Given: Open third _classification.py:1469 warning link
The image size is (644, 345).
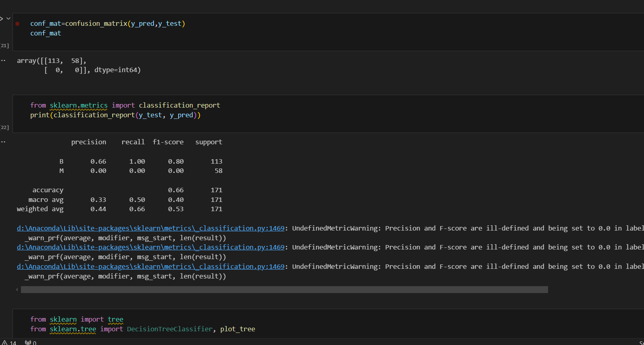Looking at the screenshot, I should (x=151, y=266).
